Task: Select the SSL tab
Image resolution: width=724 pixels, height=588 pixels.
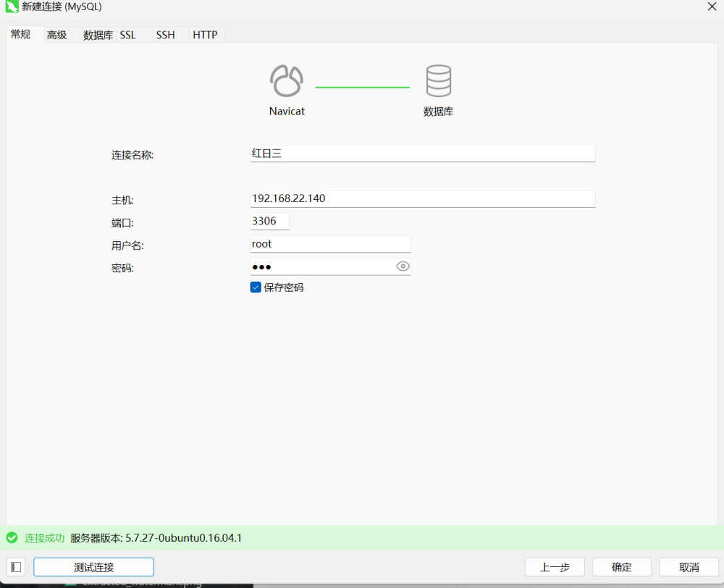Action: coord(127,35)
